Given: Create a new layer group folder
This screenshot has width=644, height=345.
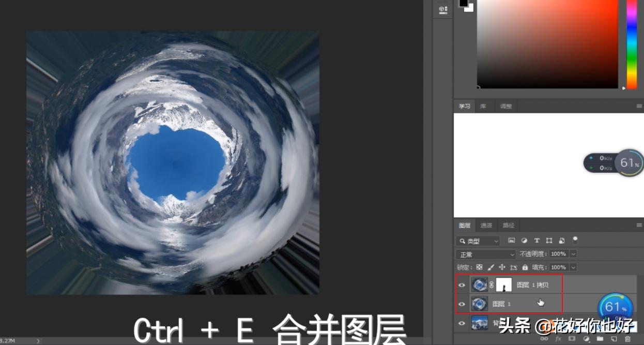Looking at the screenshot, I should tap(600, 339).
